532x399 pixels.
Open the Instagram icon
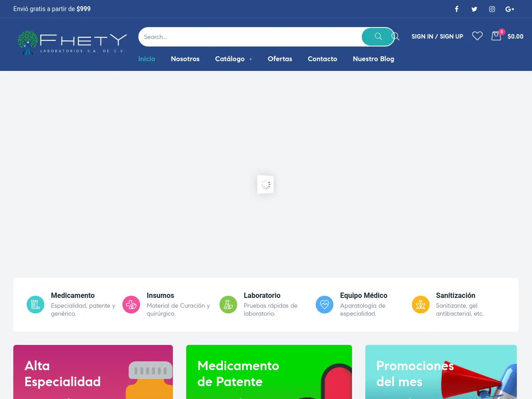pos(492,9)
